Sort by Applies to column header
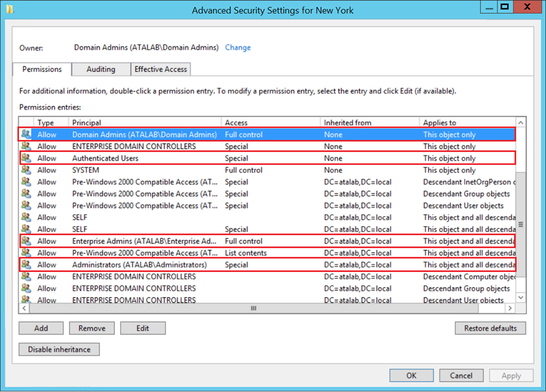Screen dimensions: 546x392 (467, 122)
